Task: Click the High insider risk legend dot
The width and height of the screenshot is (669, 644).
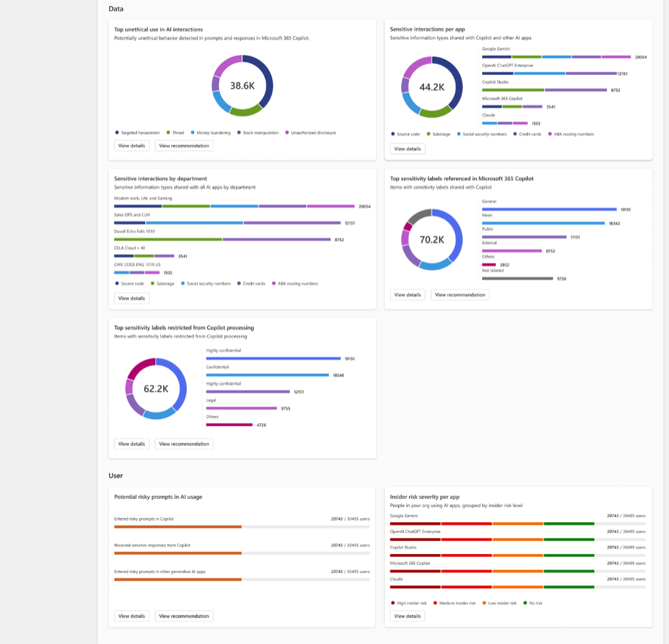Action: point(393,603)
